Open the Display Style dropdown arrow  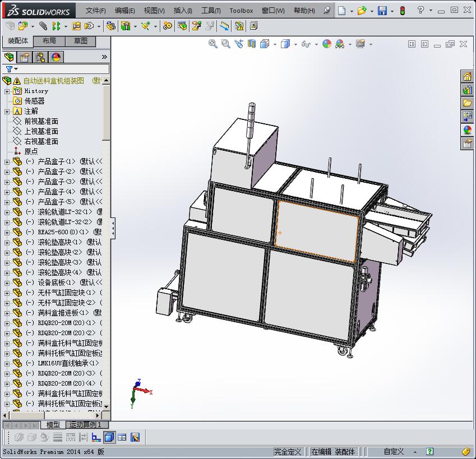(295, 44)
